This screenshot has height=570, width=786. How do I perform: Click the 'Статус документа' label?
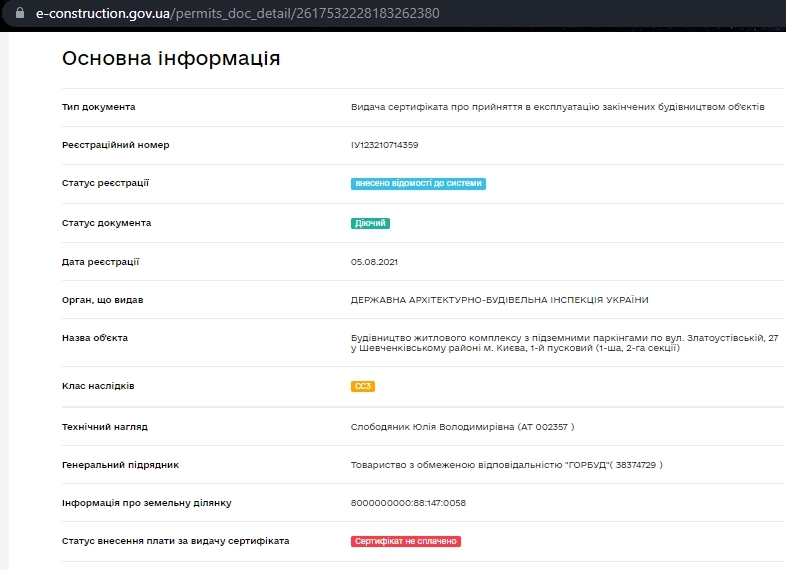[106, 223]
